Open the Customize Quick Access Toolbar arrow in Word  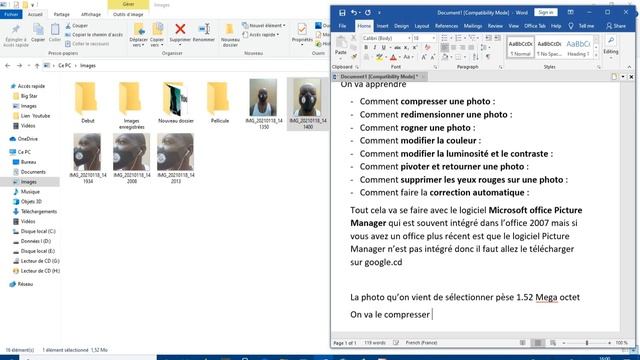point(379,13)
